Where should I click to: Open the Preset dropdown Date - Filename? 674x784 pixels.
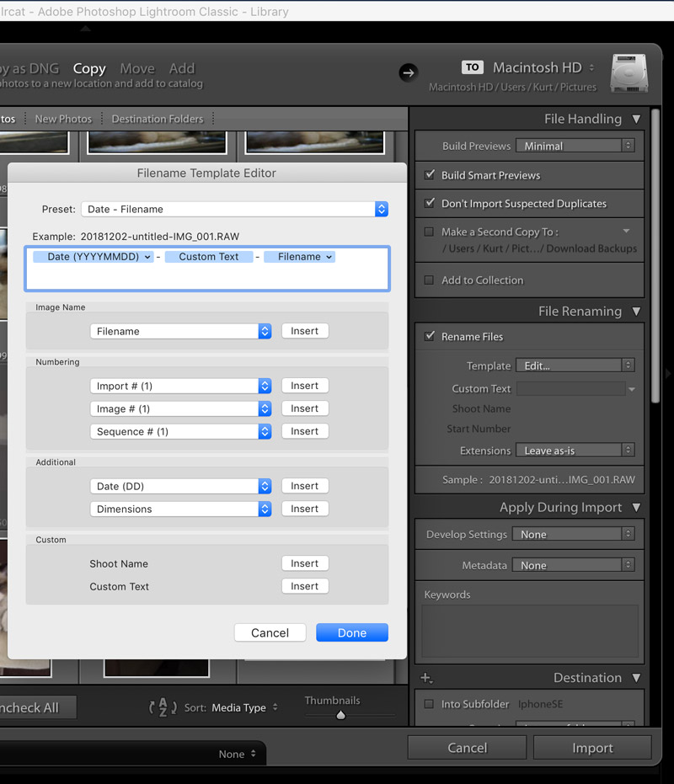(x=235, y=209)
